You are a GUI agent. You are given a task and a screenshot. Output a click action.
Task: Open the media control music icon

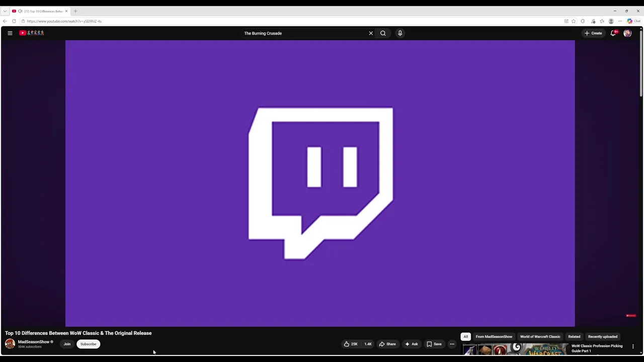pos(593,21)
